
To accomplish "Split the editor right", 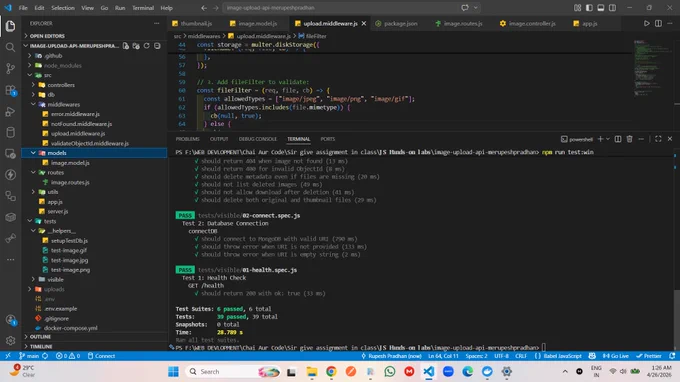I will coord(658,23).
